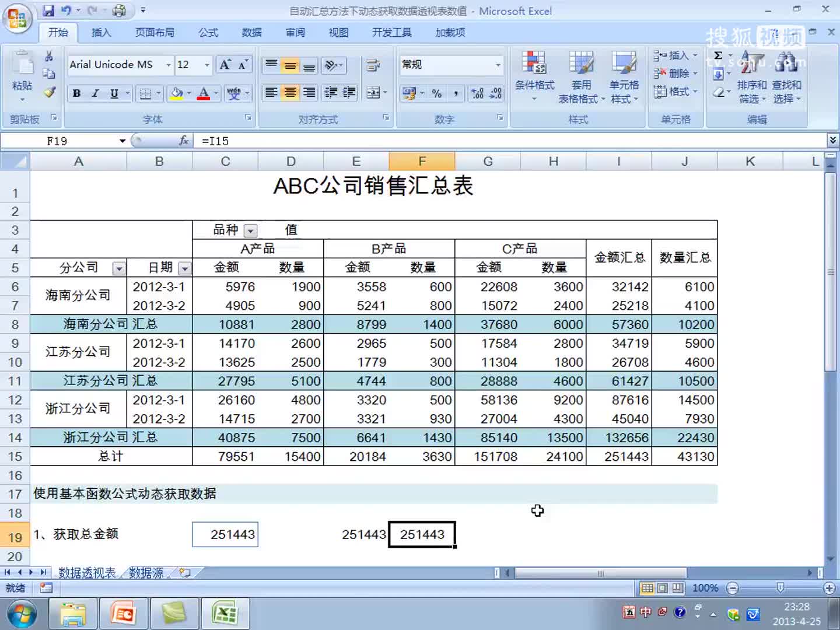Image resolution: width=840 pixels, height=630 pixels.
Task: Click the wrap text icon
Action: point(373,65)
